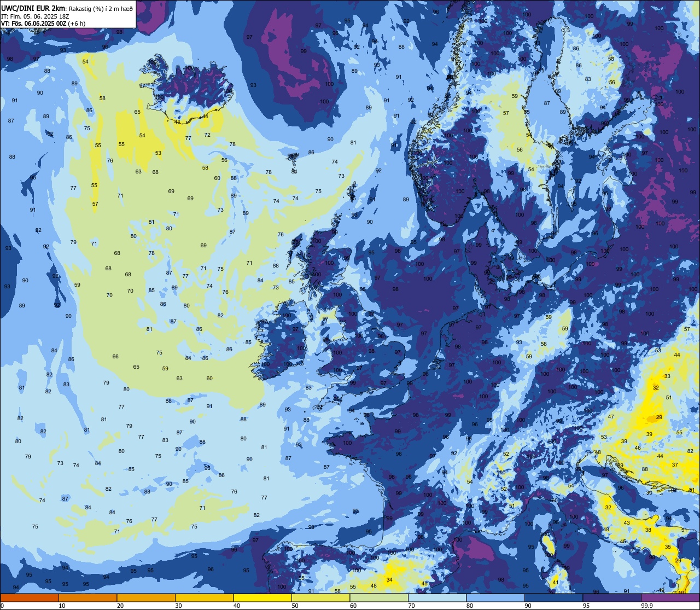Viewport: 700px width, 610px height.
Task: Click the 80–90% medium blue legend swatch
Action: [x=495, y=597]
